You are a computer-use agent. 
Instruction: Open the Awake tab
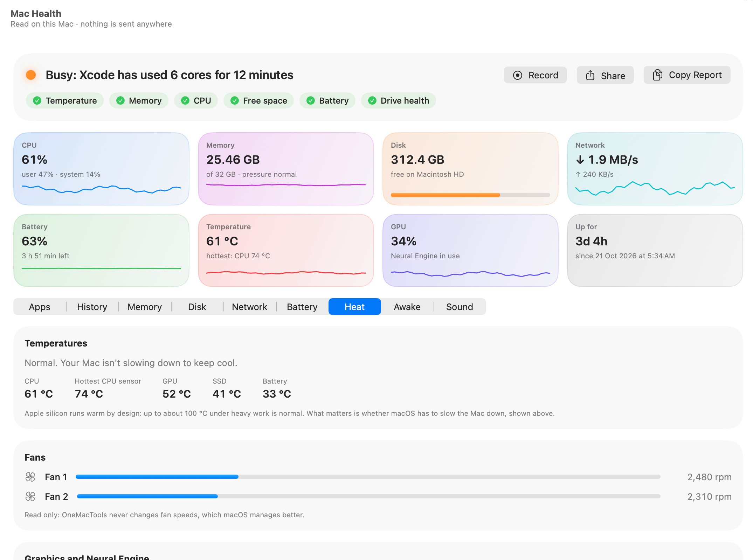(407, 307)
